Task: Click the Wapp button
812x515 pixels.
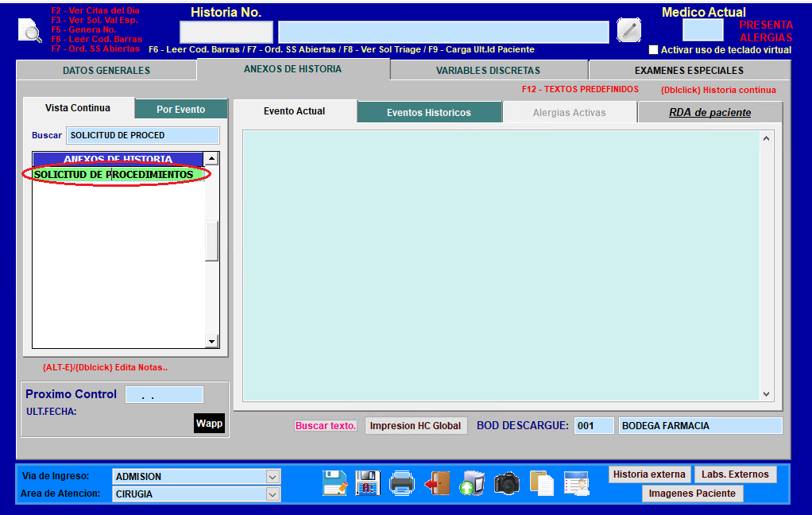Action: coord(209,424)
